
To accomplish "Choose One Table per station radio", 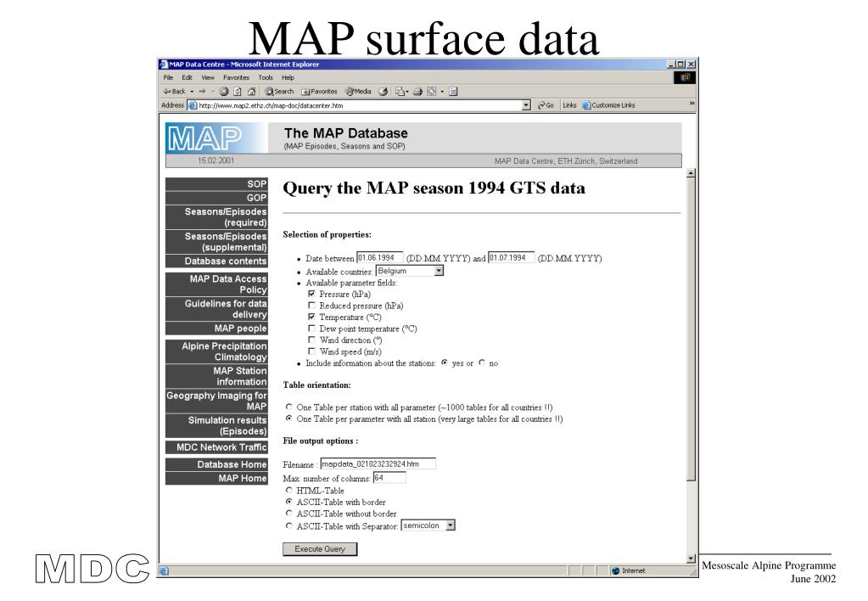I will [x=289, y=407].
